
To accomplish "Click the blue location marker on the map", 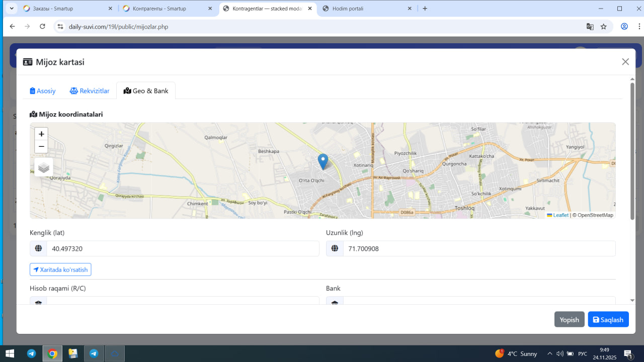I will [x=323, y=161].
